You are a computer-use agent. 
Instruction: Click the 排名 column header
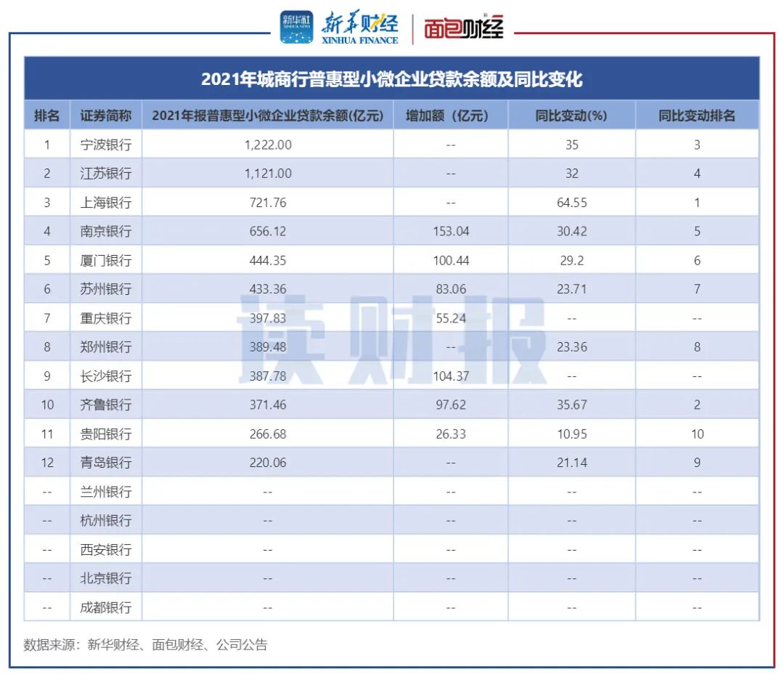click(x=47, y=115)
